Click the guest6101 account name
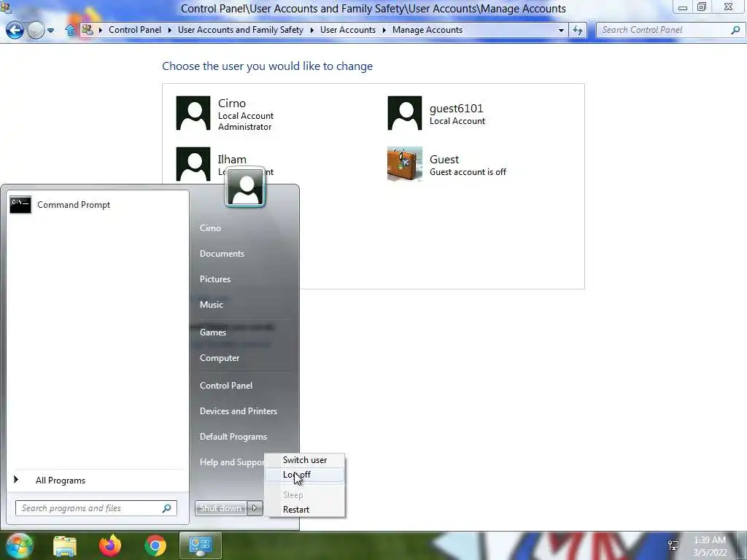 [x=456, y=109]
